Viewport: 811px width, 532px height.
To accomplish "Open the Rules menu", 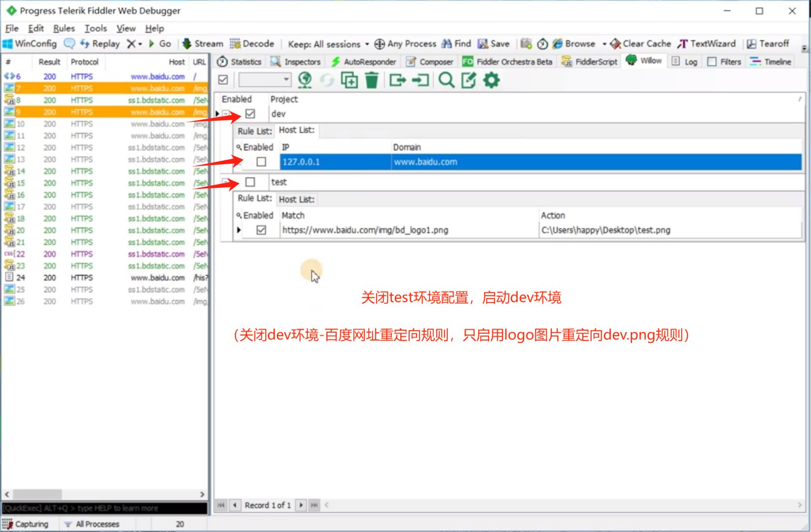I will pyautogui.click(x=64, y=29).
